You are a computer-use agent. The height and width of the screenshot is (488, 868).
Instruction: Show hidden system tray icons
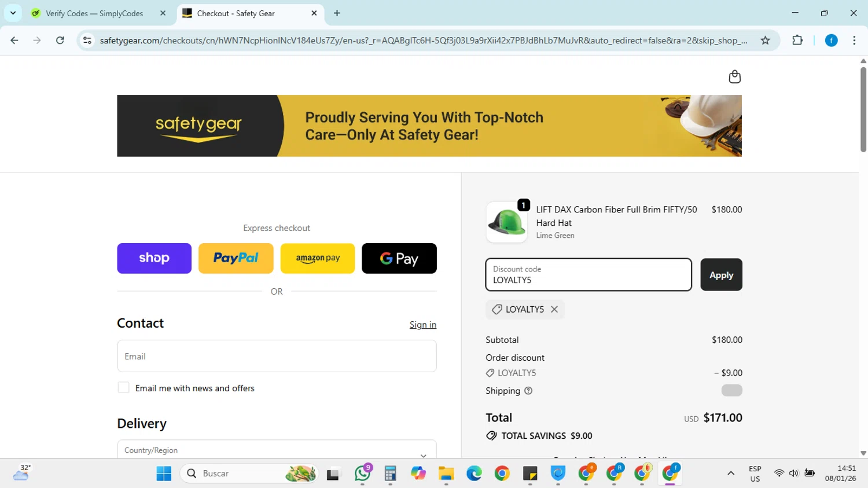pyautogui.click(x=731, y=474)
